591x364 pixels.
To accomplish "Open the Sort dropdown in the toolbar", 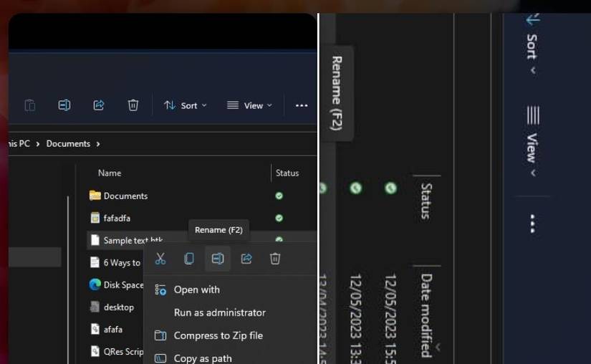I will [185, 105].
